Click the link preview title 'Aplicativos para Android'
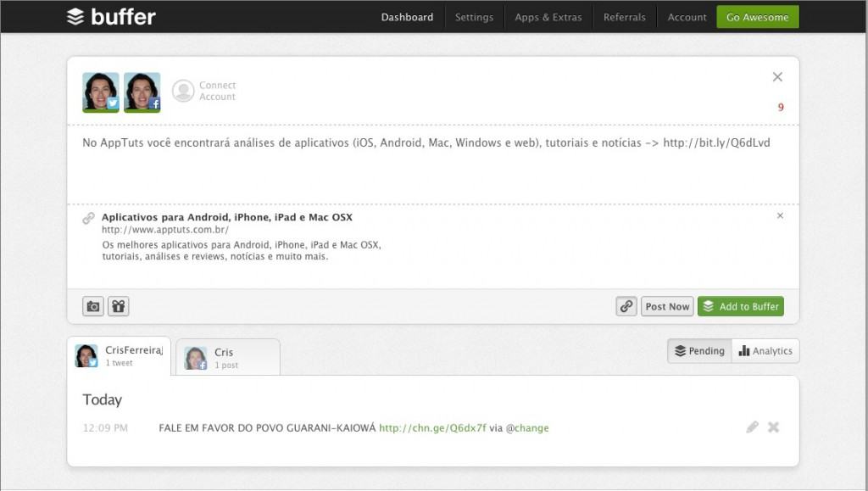 click(x=227, y=217)
